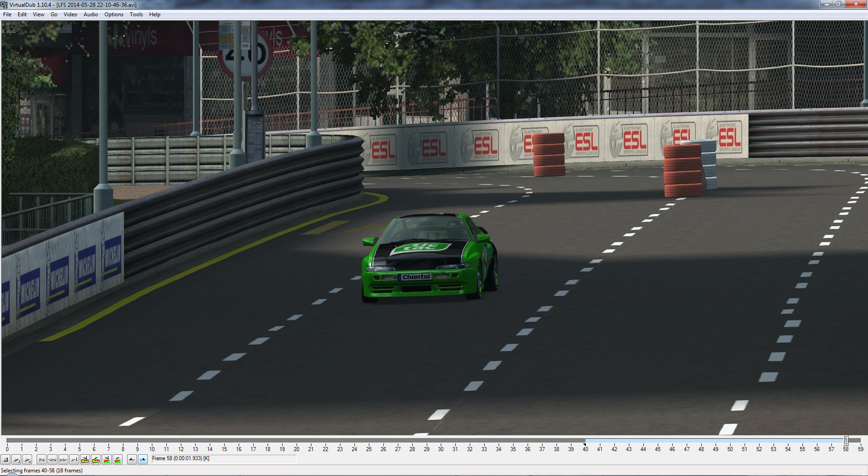
Task: Scan backward for previous scene change
Action: point(107,460)
